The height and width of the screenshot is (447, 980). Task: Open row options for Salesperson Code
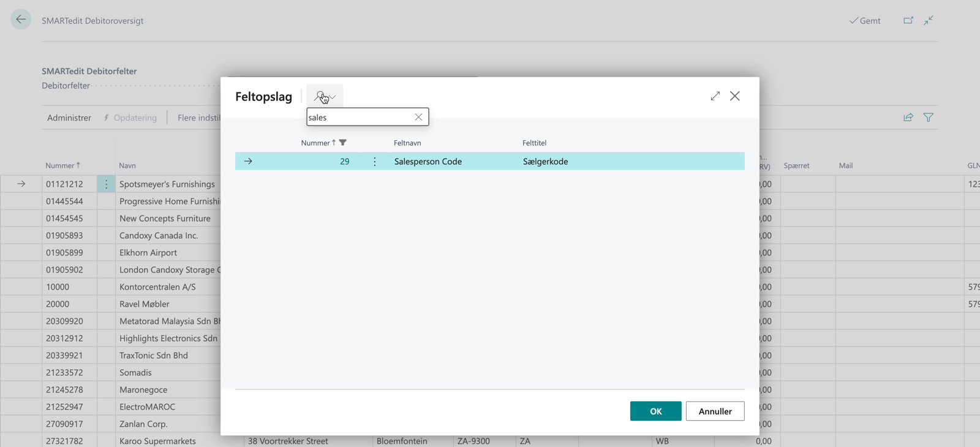[375, 162]
